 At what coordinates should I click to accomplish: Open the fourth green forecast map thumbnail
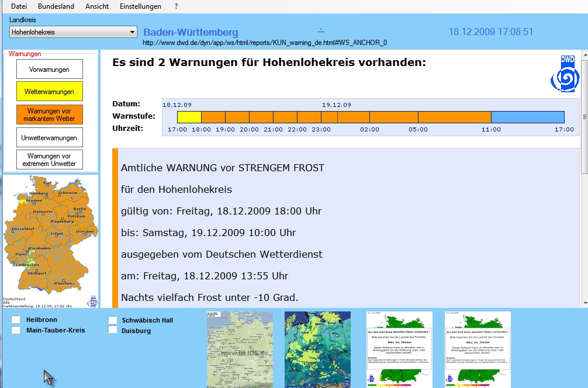[478, 349]
